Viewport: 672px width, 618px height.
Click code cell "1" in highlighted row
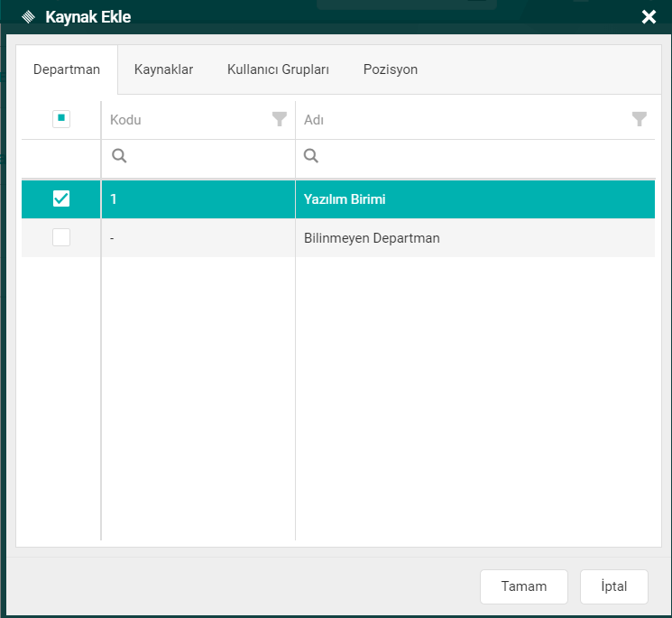115,199
